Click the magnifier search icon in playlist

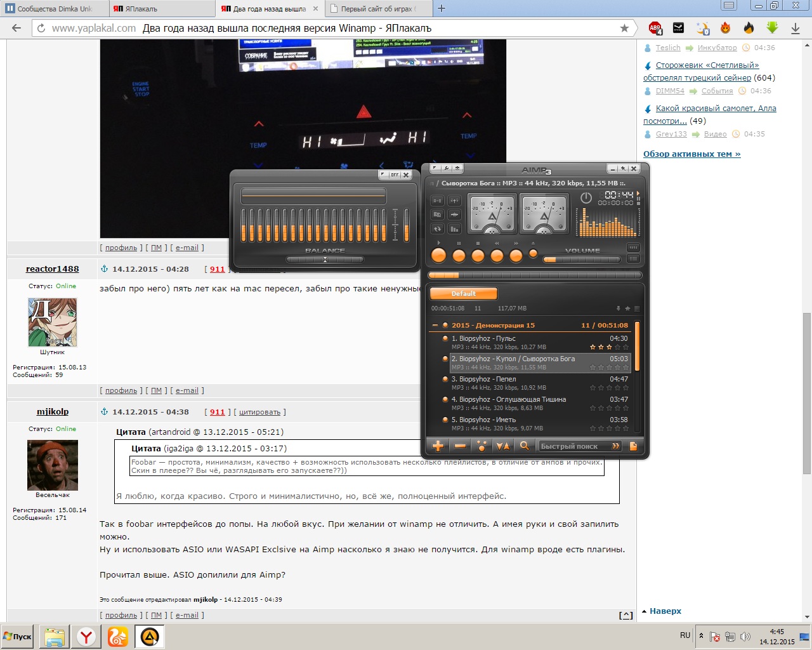pos(524,446)
